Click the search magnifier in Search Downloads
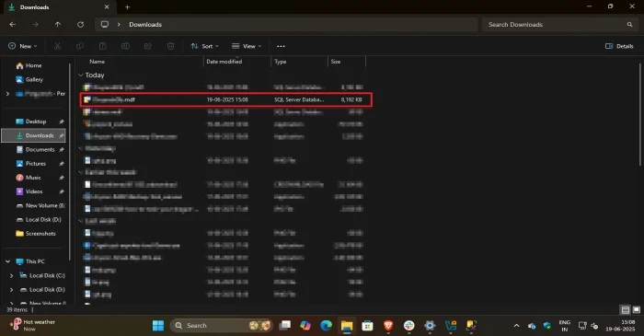 click(629, 25)
